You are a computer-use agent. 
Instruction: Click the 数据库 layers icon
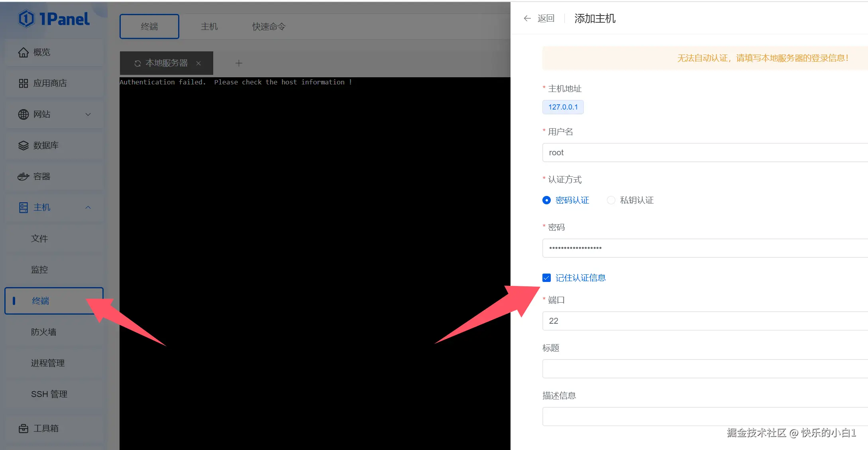click(24, 145)
